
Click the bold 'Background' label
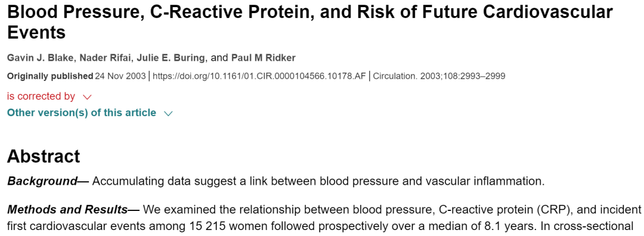(42, 181)
